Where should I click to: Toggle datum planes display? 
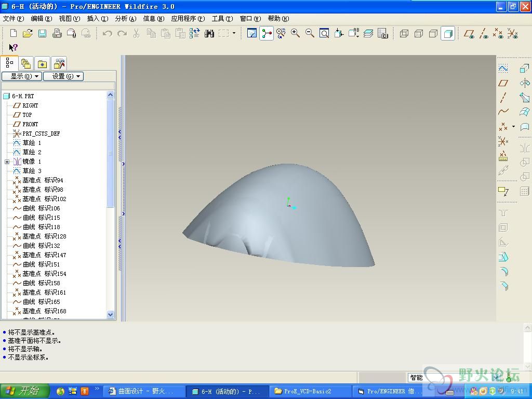point(470,33)
